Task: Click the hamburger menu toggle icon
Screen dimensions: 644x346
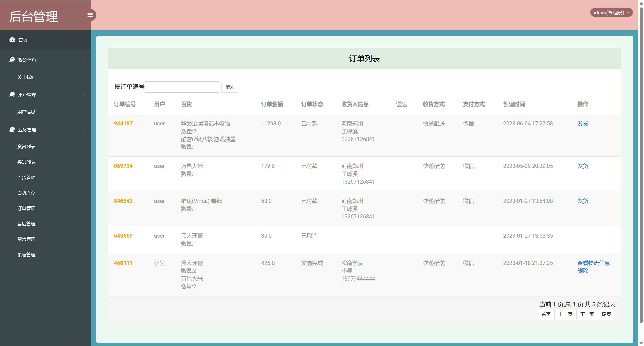Action: point(90,15)
